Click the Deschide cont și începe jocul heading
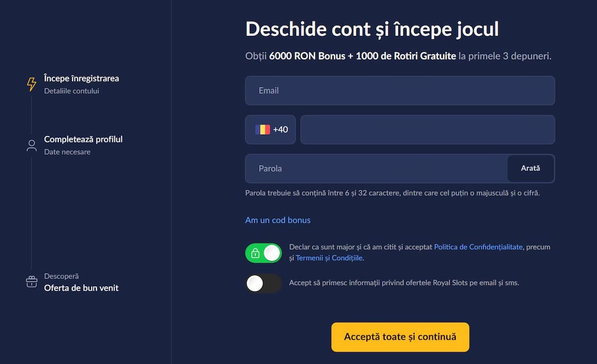Image resolution: width=597 pixels, height=364 pixels. pyautogui.click(x=372, y=29)
